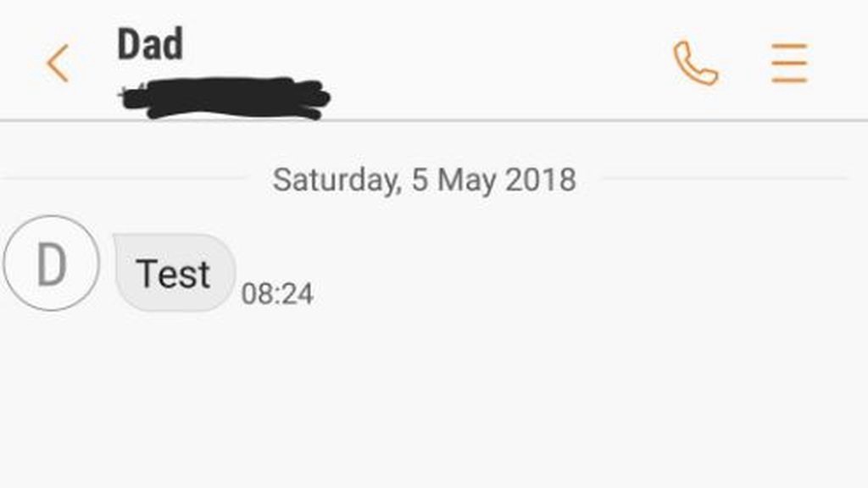Click the header title Dad

point(150,44)
